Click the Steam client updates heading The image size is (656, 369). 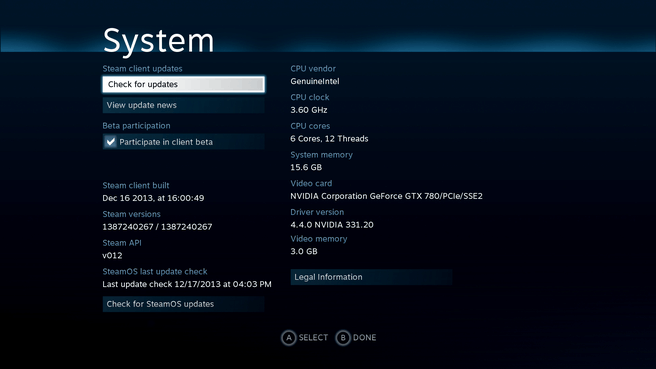coord(142,69)
